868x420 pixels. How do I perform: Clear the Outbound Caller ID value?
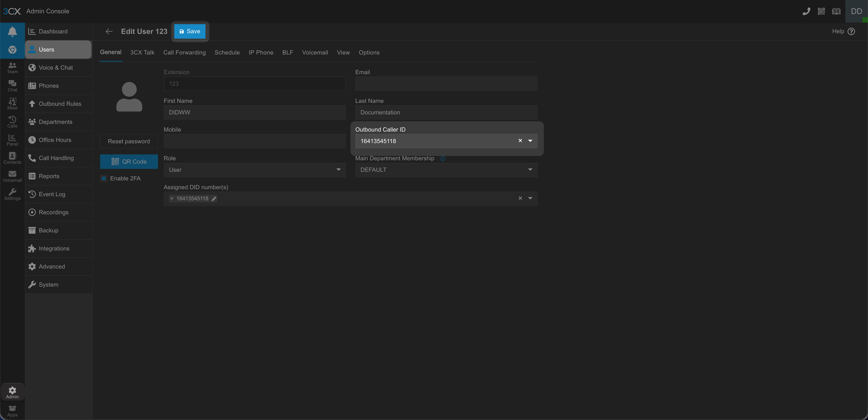pos(520,141)
